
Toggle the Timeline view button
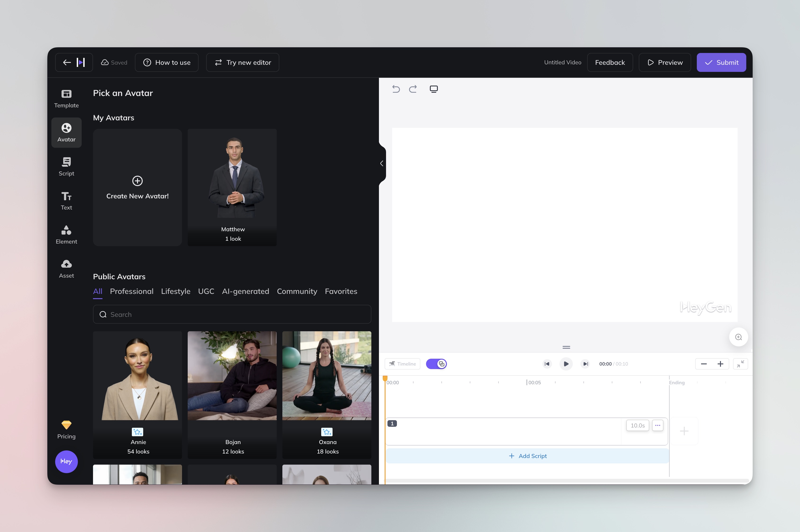pyautogui.click(x=402, y=364)
